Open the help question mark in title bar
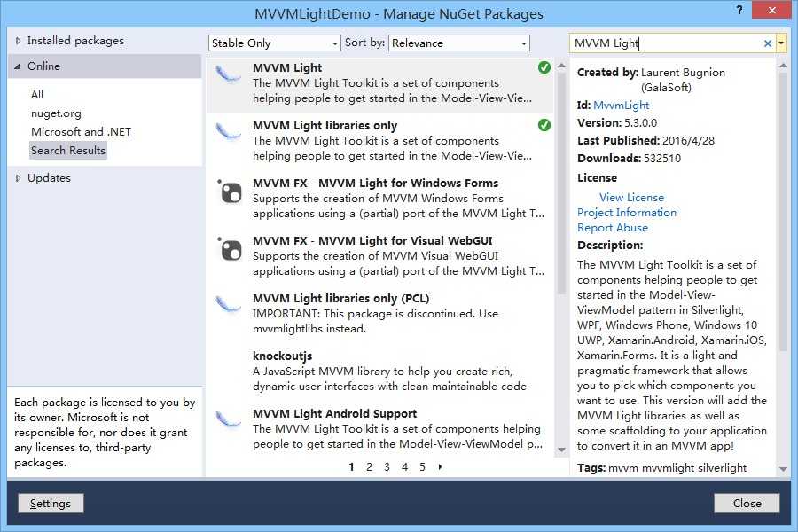 pos(739,10)
